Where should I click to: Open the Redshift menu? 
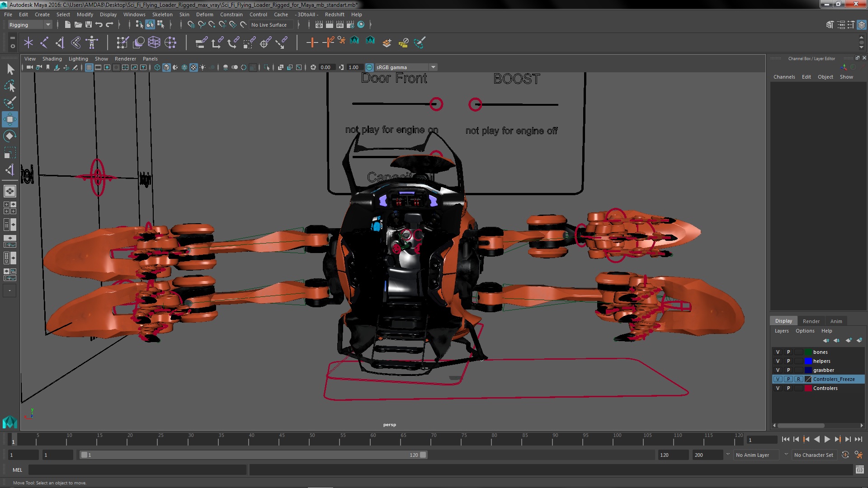click(x=335, y=14)
